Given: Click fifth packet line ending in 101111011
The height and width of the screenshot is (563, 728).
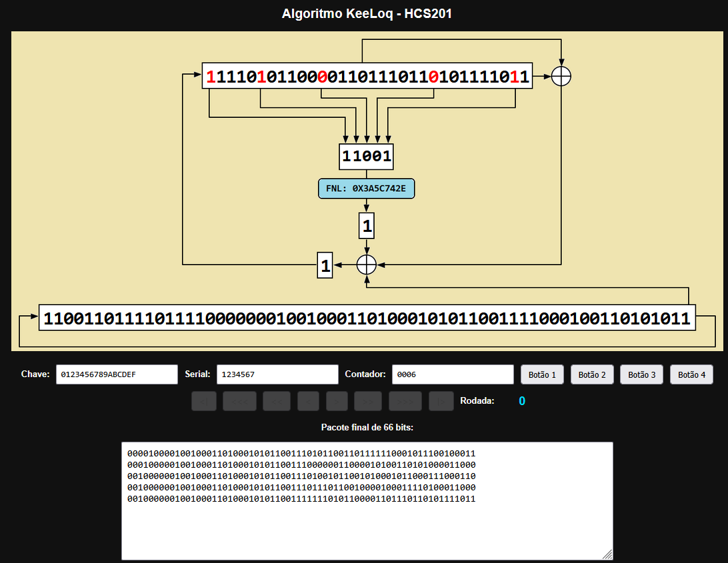Looking at the screenshot, I should 301,499.
